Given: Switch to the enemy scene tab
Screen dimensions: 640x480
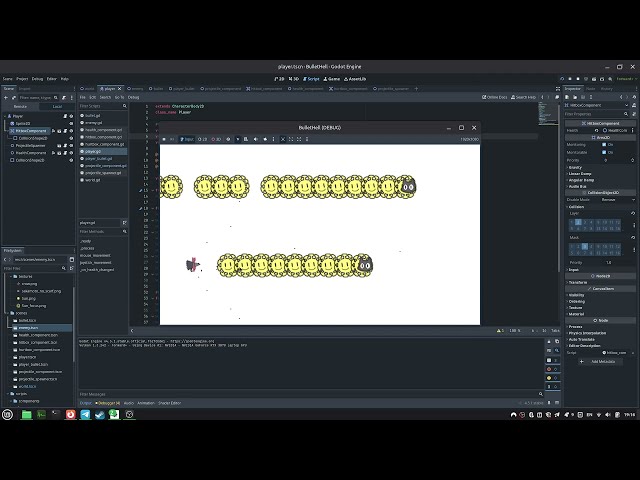Looking at the screenshot, I should coord(136,89).
